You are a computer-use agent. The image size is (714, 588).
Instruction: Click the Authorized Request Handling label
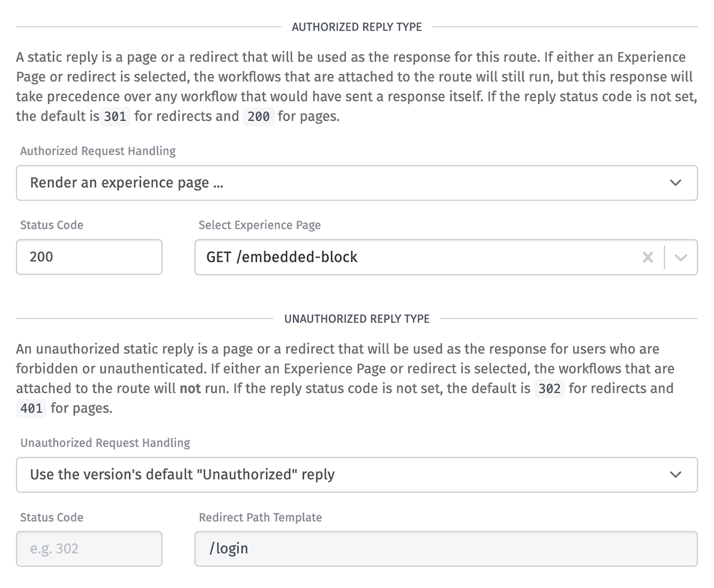(x=98, y=151)
